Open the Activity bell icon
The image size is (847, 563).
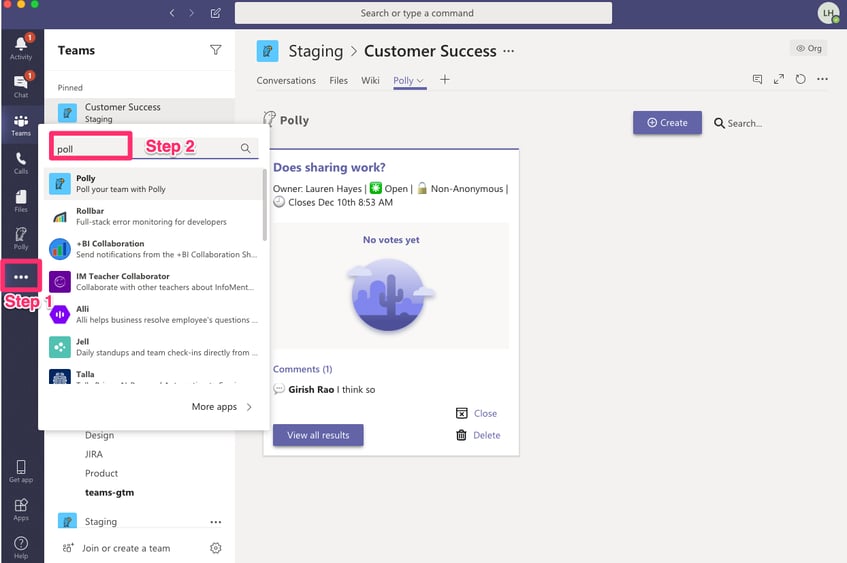pos(21,48)
